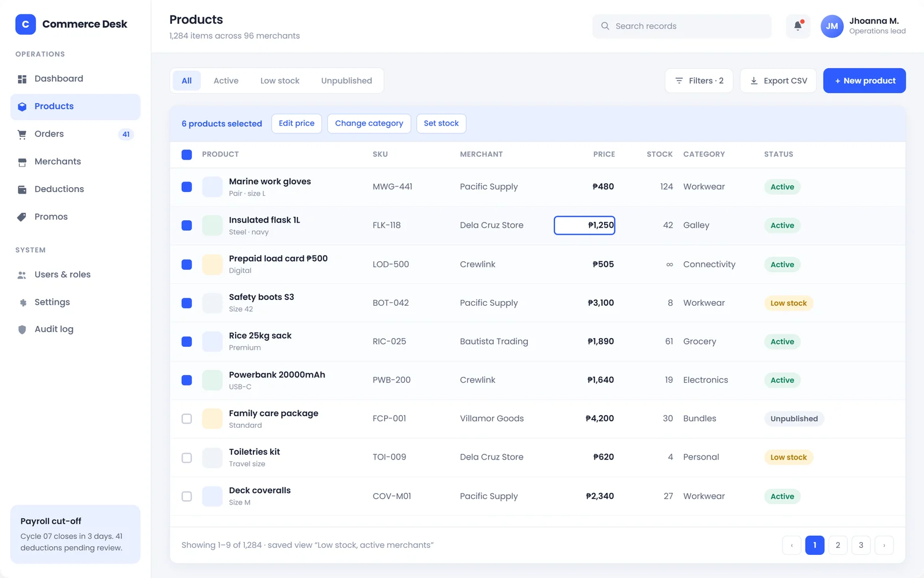Image resolution: width=924 pixels, height=578 pixels.
Task: Click the Audit log shield icon
Action: click(22, 329)
